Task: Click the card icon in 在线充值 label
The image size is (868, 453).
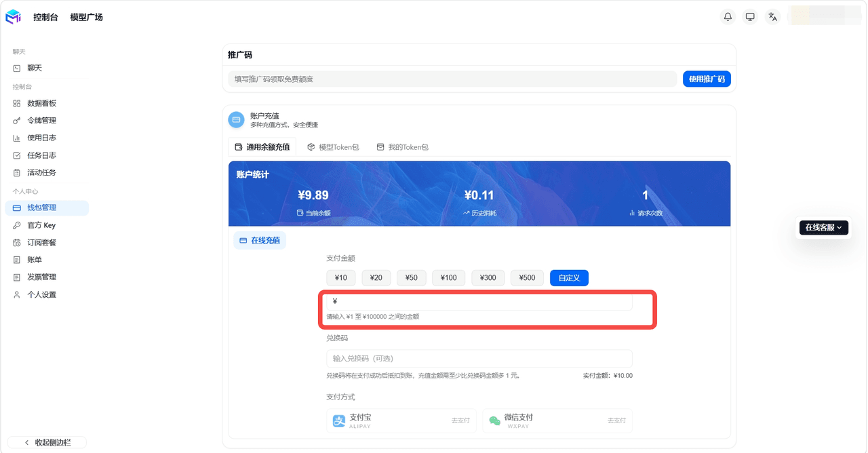Action: [x=243, y=241]
